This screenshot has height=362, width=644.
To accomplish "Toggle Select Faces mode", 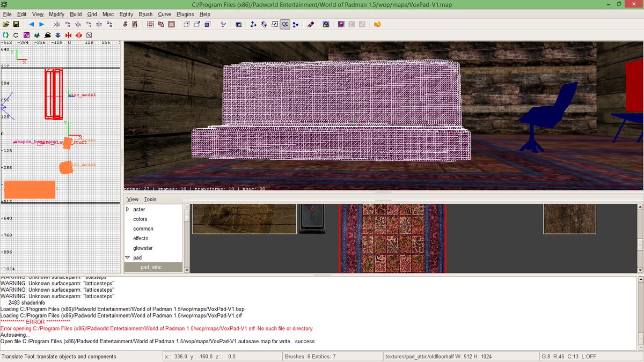I will click(208, 24).
